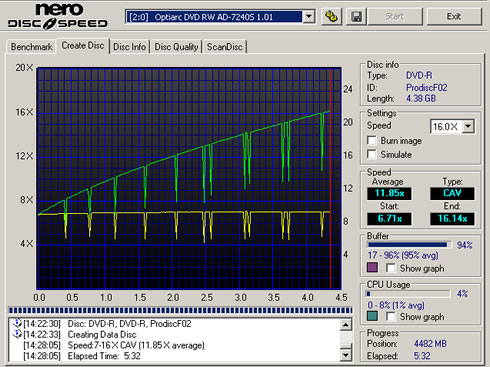Viewport: 490px width, 367px height.
Task: Click the purple Buffer graph color swatch
Action: click(x=372, y=268)
